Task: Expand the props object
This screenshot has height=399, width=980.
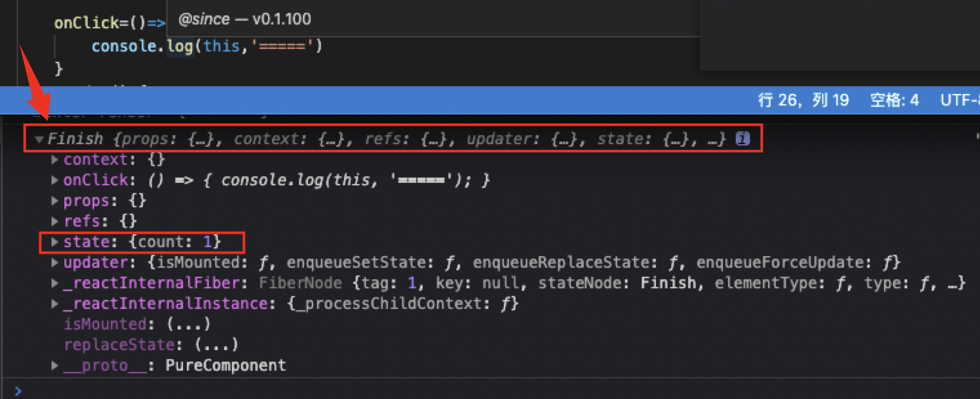Action: pos(54,200)
